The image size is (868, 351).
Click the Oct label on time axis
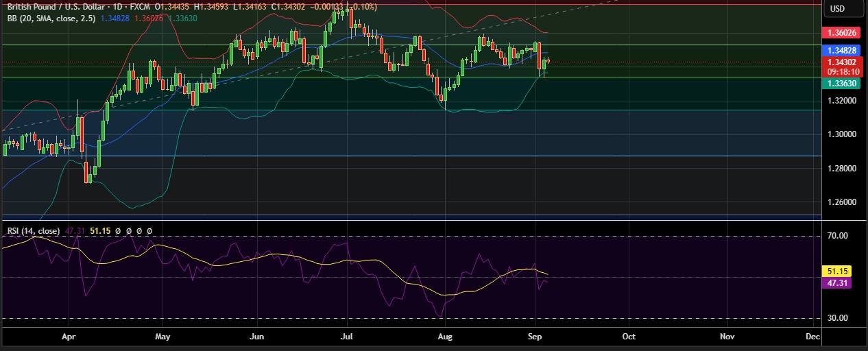(629, 337)
